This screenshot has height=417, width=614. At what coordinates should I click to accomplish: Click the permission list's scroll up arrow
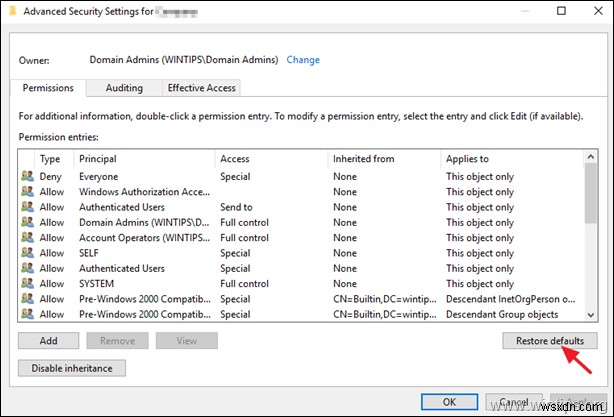[x=591, y=158]
